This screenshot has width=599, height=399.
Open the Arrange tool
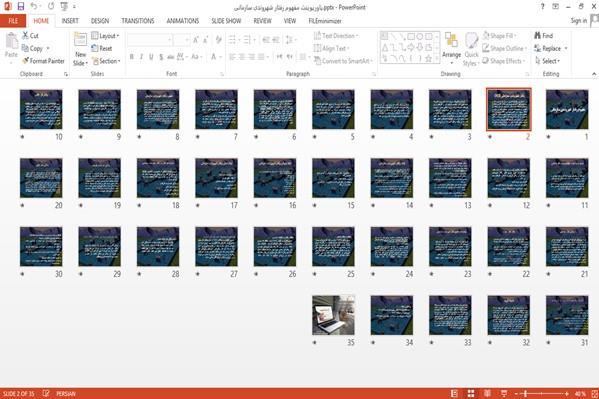coord(451,48)
